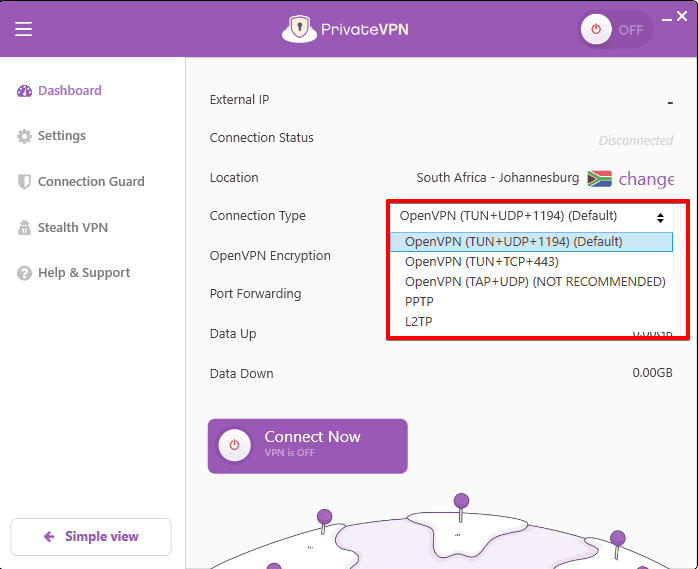Open the Settings menu item

61,136
